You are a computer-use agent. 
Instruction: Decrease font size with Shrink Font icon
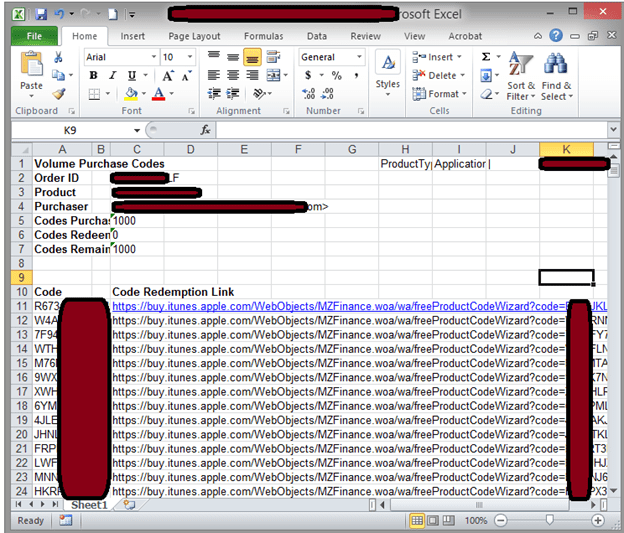pyautogui.click(x=186, y=76)
